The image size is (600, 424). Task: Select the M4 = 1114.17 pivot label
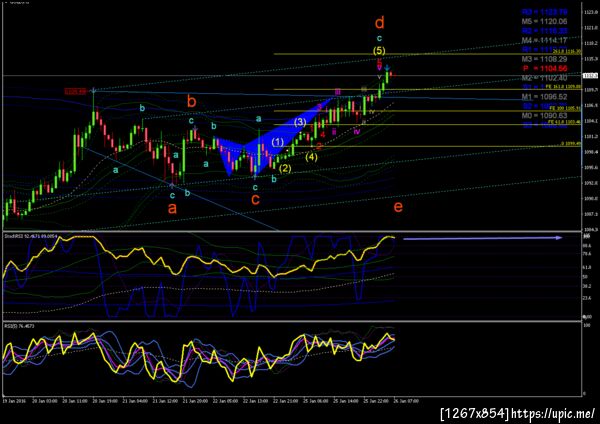[x=544, y=40]
